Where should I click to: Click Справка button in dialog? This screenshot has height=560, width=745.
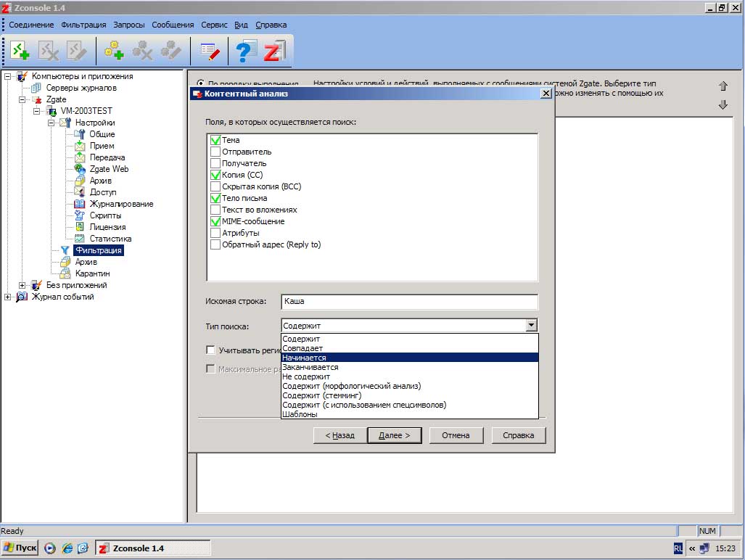click(x=519, y=435)
